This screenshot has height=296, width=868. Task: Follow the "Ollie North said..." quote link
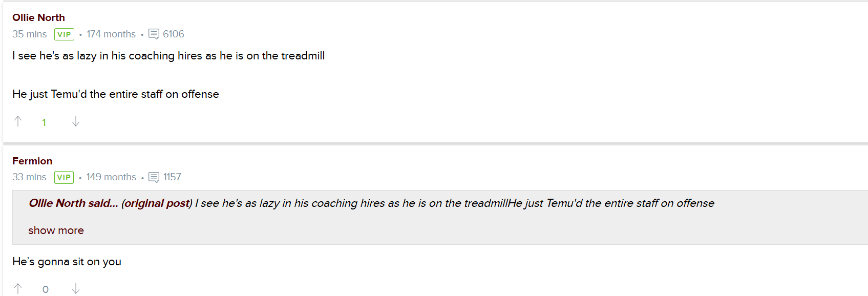73,203
